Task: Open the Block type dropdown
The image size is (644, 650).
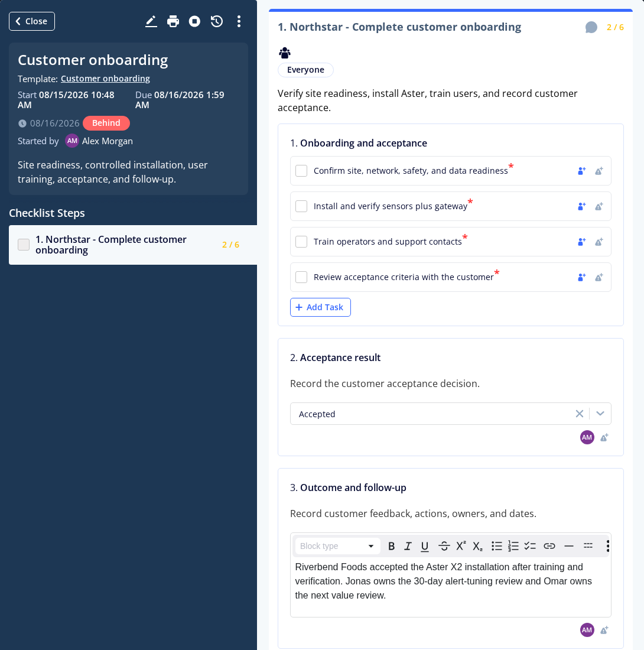Action: coord(337,546)
